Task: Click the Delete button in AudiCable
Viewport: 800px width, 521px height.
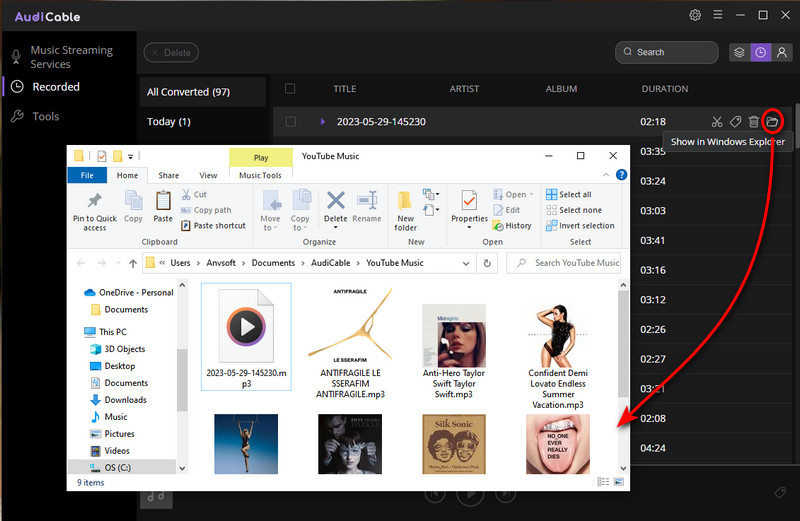Action: coord(171,53)
